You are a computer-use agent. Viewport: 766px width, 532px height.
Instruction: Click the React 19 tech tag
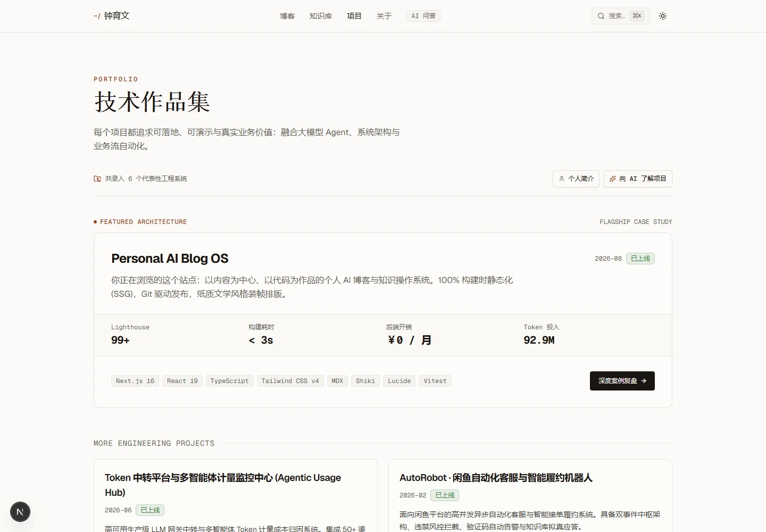pyautogui.click(x=182, y=381)
